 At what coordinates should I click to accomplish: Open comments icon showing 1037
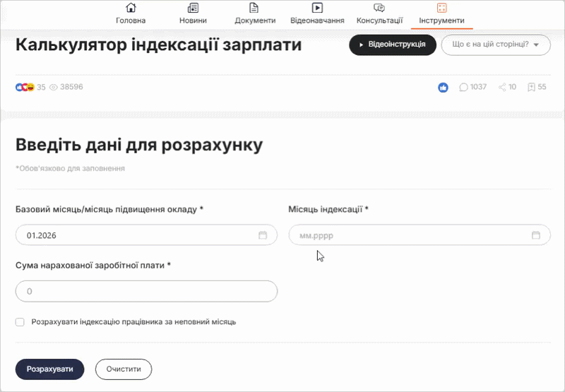click(x=464, y=88)
